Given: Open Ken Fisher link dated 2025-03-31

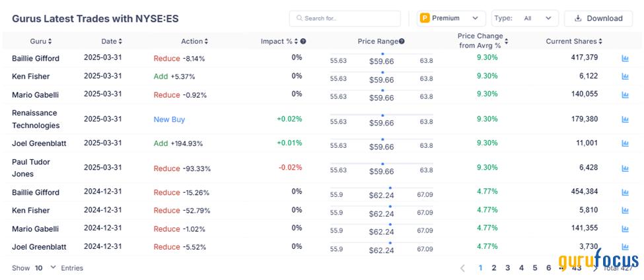Looking at the screenshot, I should (31, 77).
